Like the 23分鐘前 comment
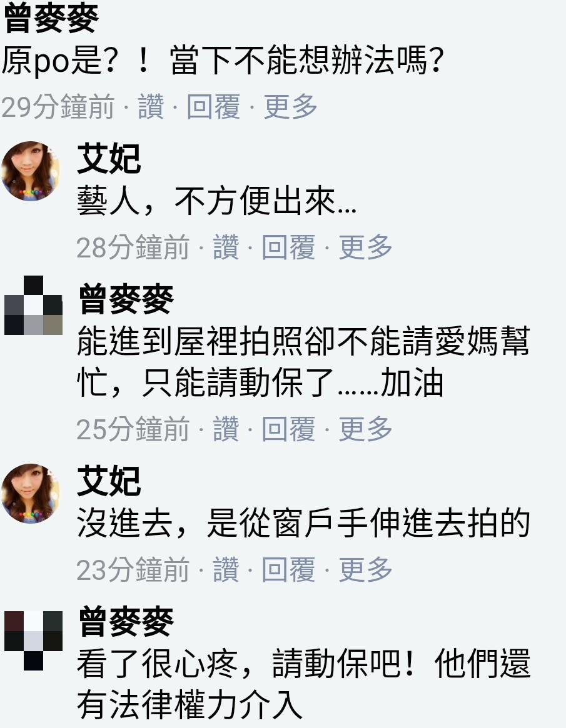 click(226, 569)
